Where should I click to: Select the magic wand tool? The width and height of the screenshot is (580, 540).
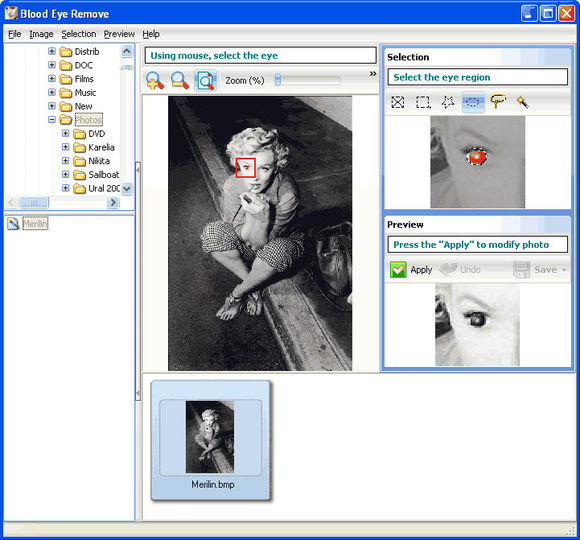(x=522, y=102)
